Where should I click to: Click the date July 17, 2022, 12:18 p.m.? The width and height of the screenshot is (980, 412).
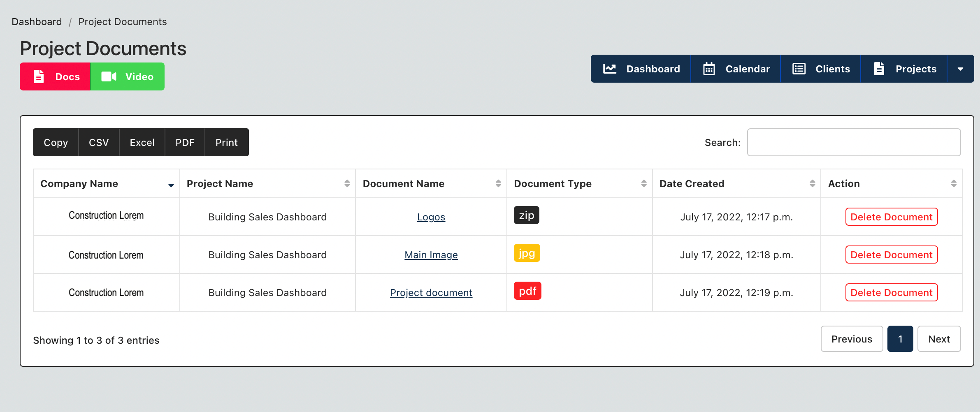[x=736, y=255]
